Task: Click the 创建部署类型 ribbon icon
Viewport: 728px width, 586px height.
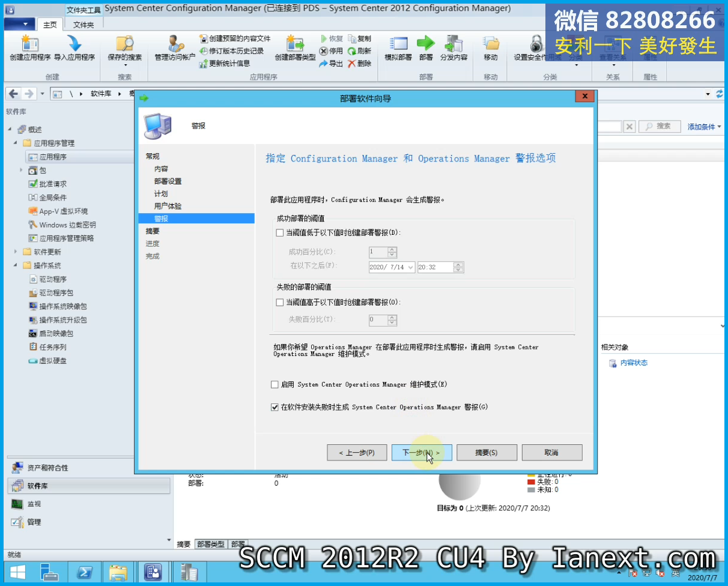Action: point(295,49)
